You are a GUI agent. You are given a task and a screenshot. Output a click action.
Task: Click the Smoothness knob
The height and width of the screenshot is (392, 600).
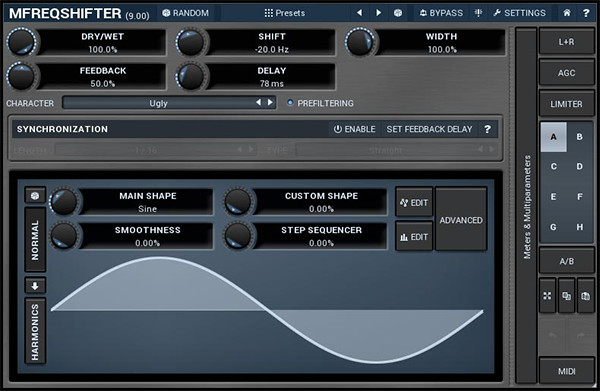pyautogui.click(x=64, y=235)
